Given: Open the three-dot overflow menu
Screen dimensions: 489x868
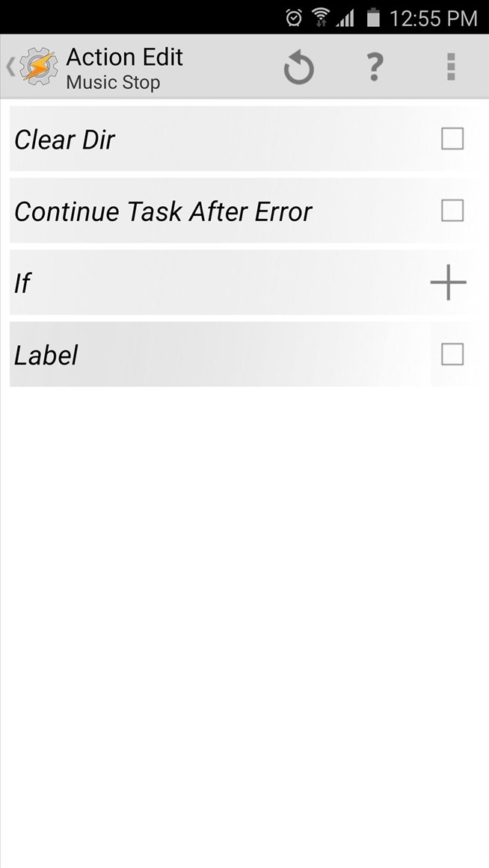Looking at the screenshot, I should [x=450, y=68].
